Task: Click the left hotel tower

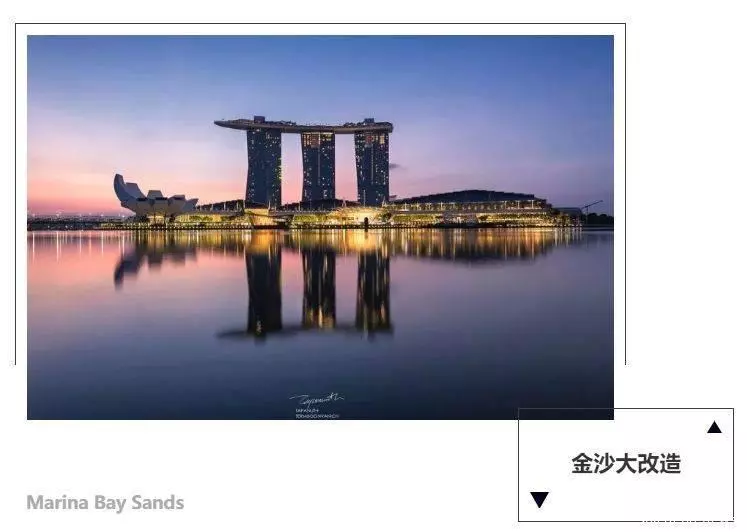Action: pos(263,167)
